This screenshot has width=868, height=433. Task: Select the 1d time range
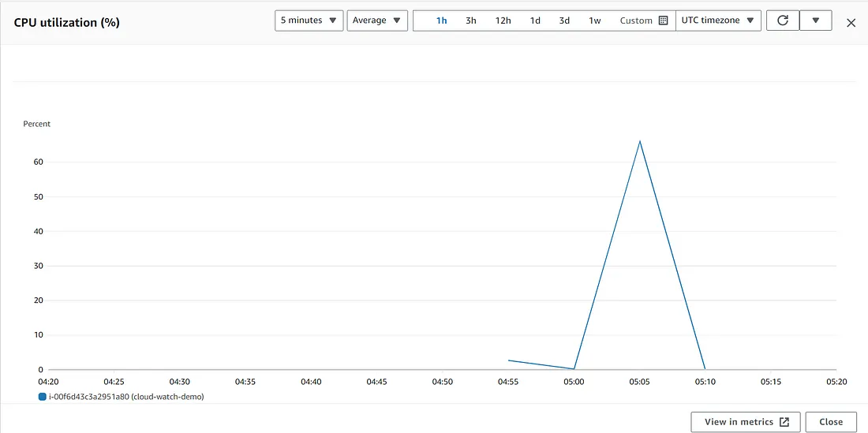point(535,21)
